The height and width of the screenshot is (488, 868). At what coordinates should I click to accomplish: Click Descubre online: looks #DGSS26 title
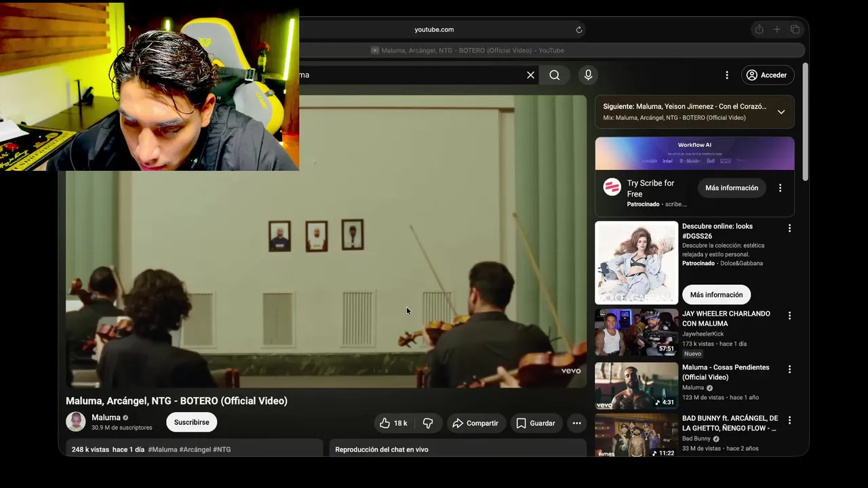tap(717, 231)
